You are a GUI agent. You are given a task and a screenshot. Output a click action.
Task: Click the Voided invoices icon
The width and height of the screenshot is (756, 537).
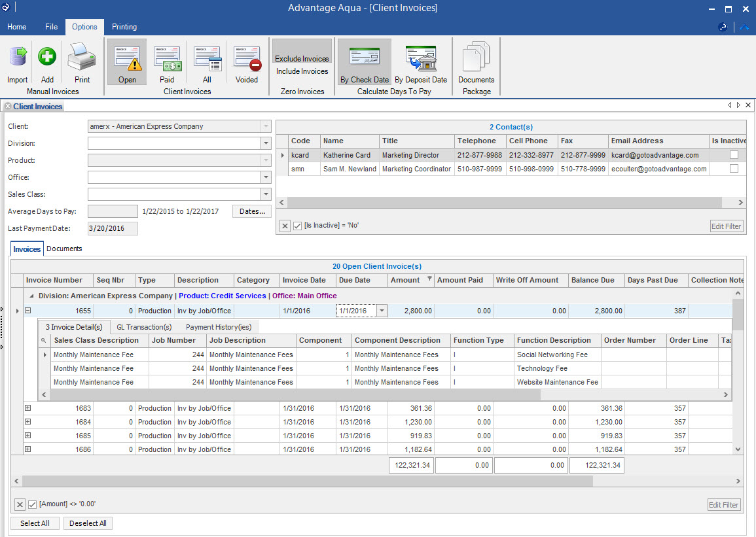coord(247,63)
